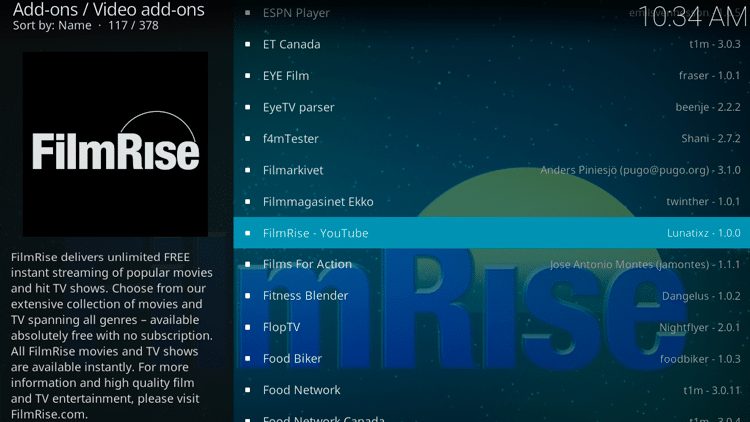Image resolution: width=750 pixels, height=422 pixels.
Task: Open the Fitness Blender add-on
Action: click(x=491, y=296)
